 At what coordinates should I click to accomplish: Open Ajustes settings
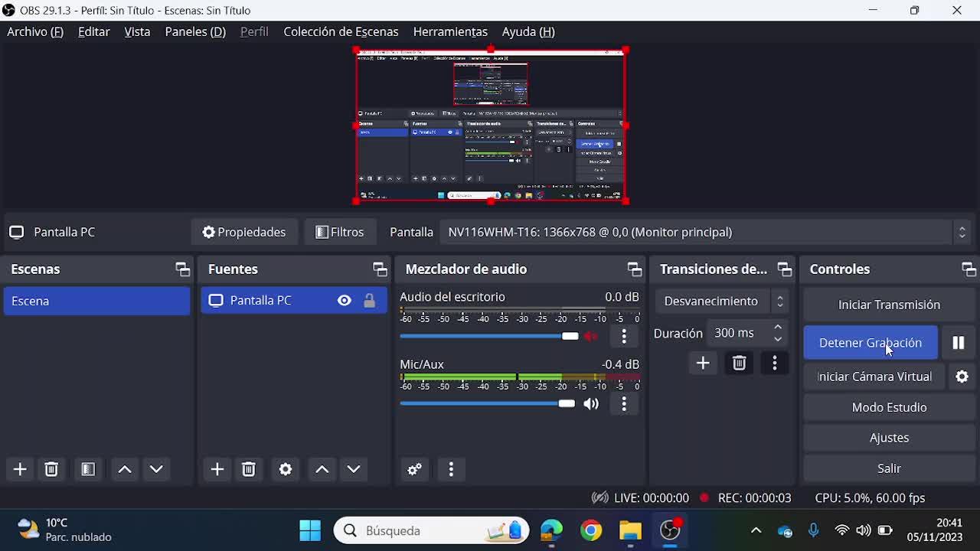pos(889,438)
